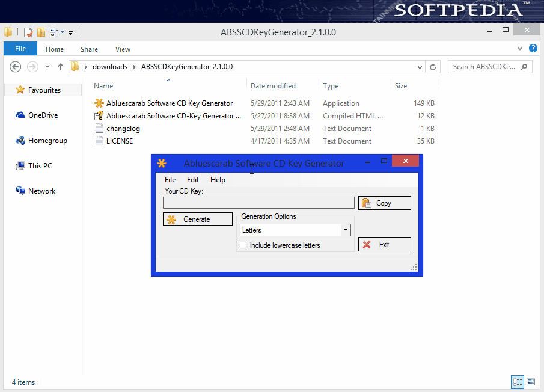Open the File menu in CD Key Generator
544x392 pixels.
(x=170, y=180)
